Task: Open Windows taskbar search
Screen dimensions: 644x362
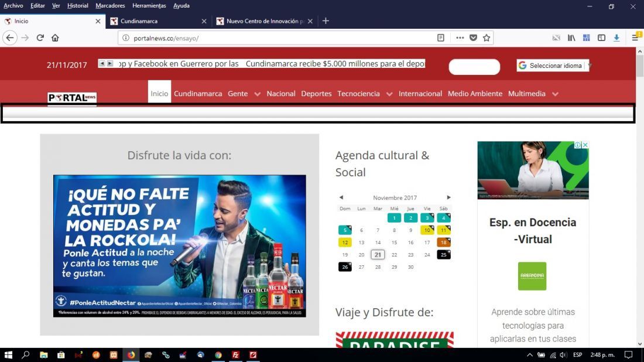Action: [25, 355]
